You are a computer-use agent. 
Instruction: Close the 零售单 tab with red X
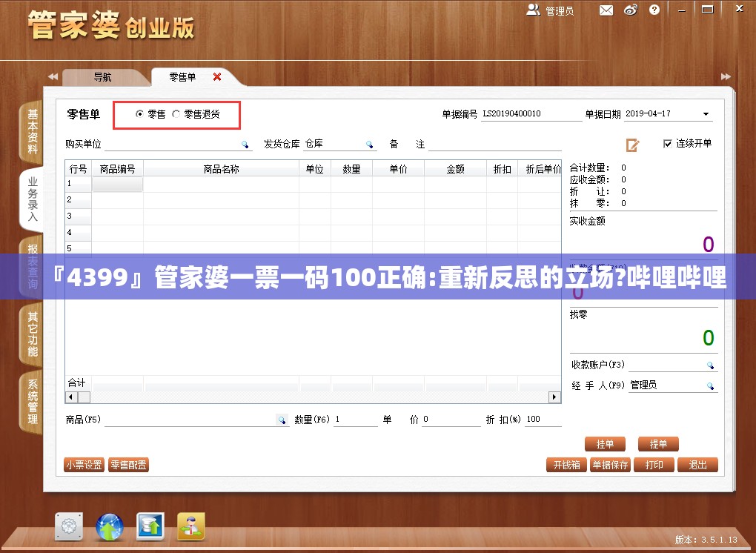pyautogui.click(x=217, y=76)
